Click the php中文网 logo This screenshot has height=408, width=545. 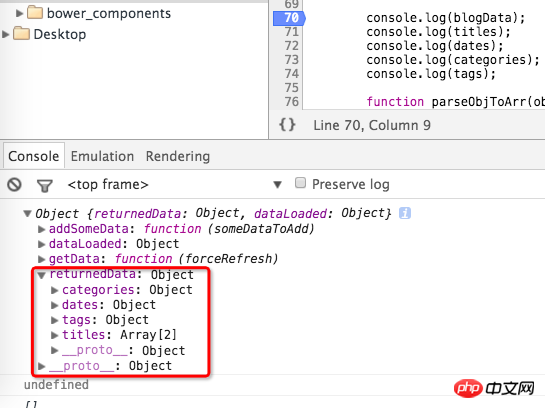point(494,388)
